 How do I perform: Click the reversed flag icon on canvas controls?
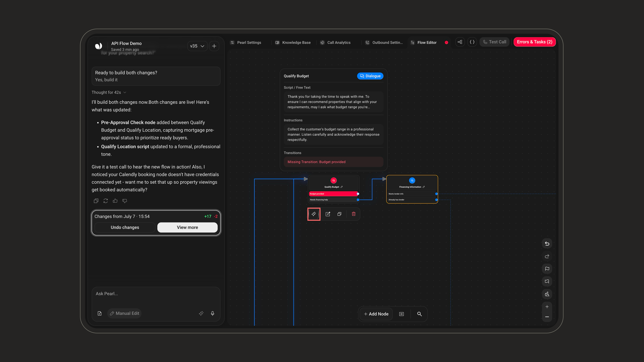click(547, 282)
